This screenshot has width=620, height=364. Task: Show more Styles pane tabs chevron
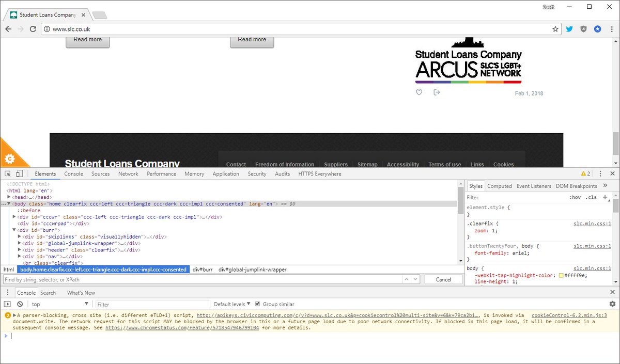(x=605, y=186)
